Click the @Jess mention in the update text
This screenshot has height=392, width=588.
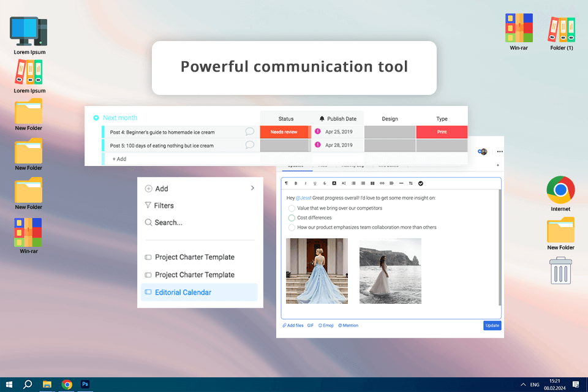click(303, 198)
